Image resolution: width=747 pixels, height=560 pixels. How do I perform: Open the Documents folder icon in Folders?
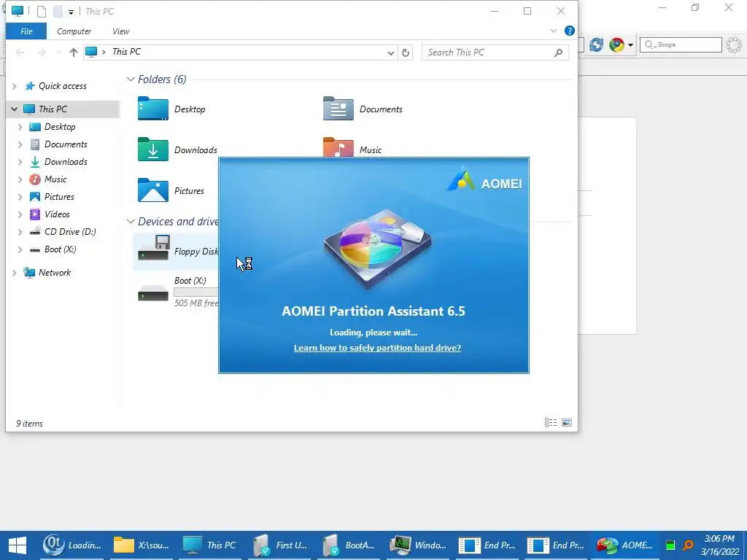point(338,109)
